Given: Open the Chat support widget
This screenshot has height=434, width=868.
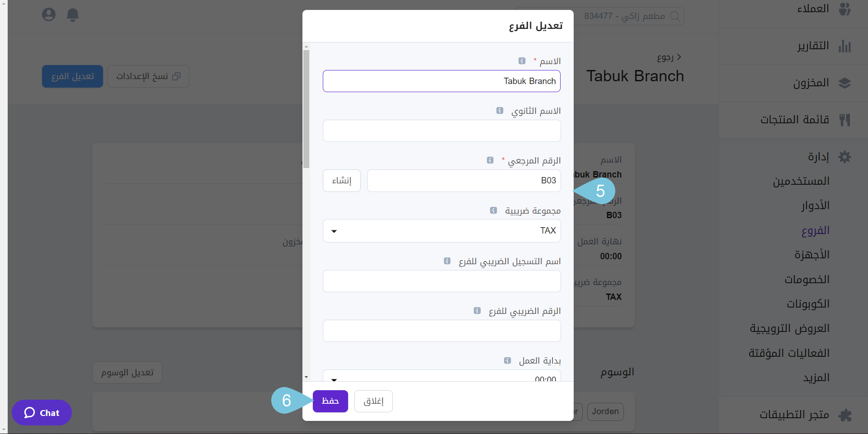Looking at the screenshot, I should pos(42,413).
